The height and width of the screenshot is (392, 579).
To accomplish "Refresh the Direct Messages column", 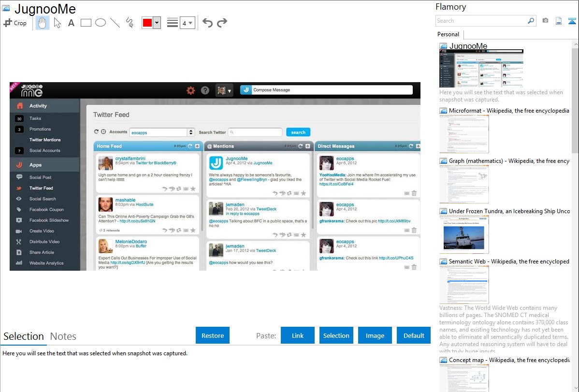I will 411,146.
